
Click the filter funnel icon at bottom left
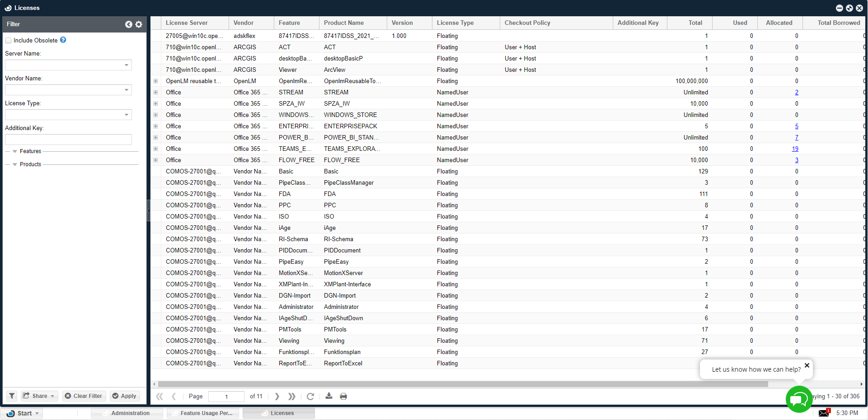[12, 396]
